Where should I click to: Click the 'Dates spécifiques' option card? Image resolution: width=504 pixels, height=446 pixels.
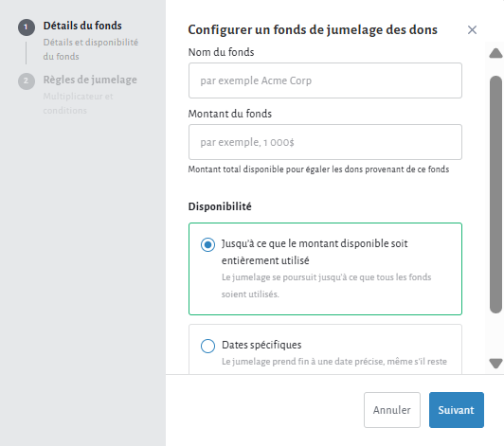pos(325,349)
